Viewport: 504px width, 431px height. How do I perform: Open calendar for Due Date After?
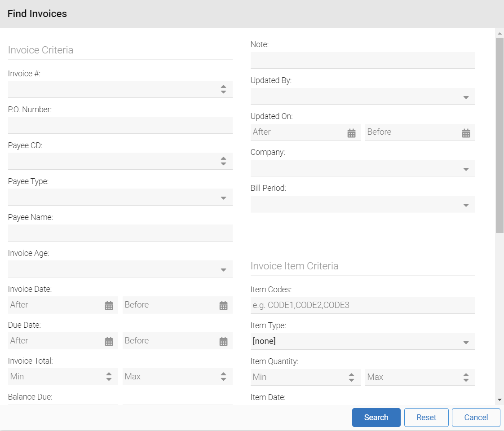109,341
